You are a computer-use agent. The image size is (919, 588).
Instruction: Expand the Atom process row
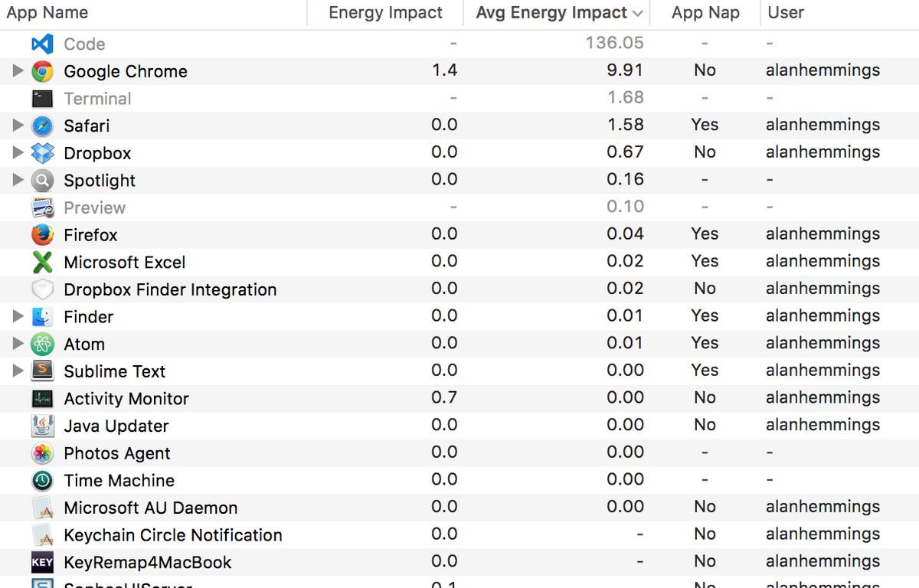[18, 345]
